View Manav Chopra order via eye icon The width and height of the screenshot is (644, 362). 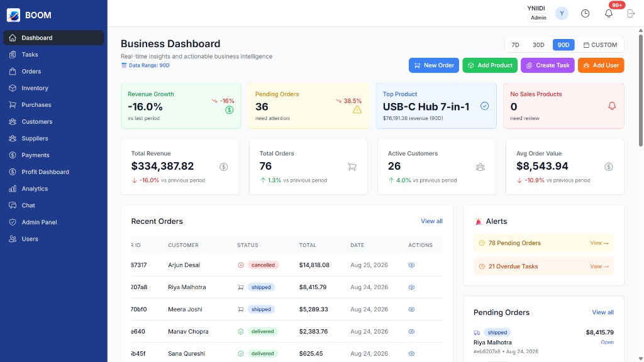point(411,332)
